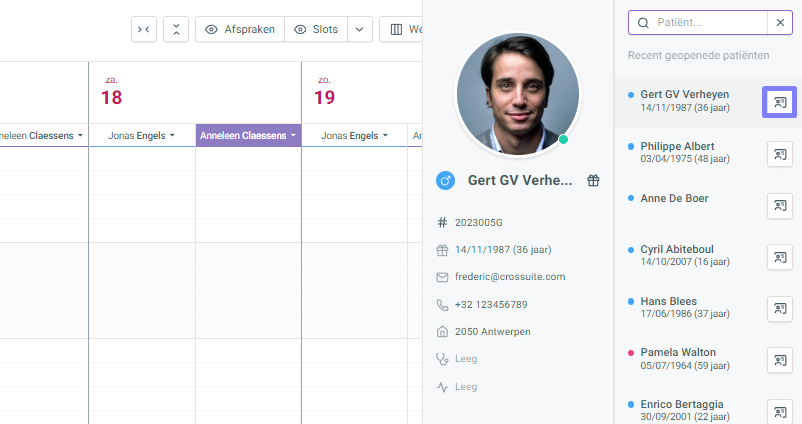
Task: Open patient card for Gert GV Verheyen
Action: 779,102
